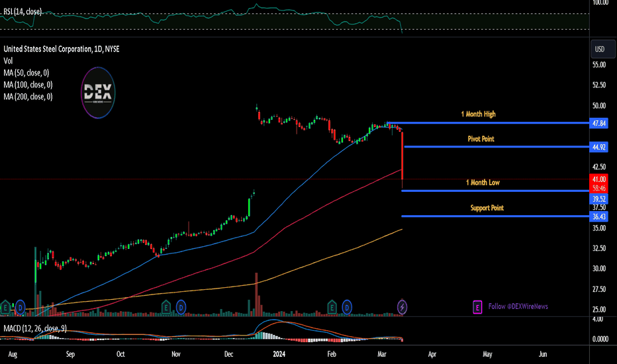Open the dividend D marker near November
The image size is (617, 364).
(181, 307)
